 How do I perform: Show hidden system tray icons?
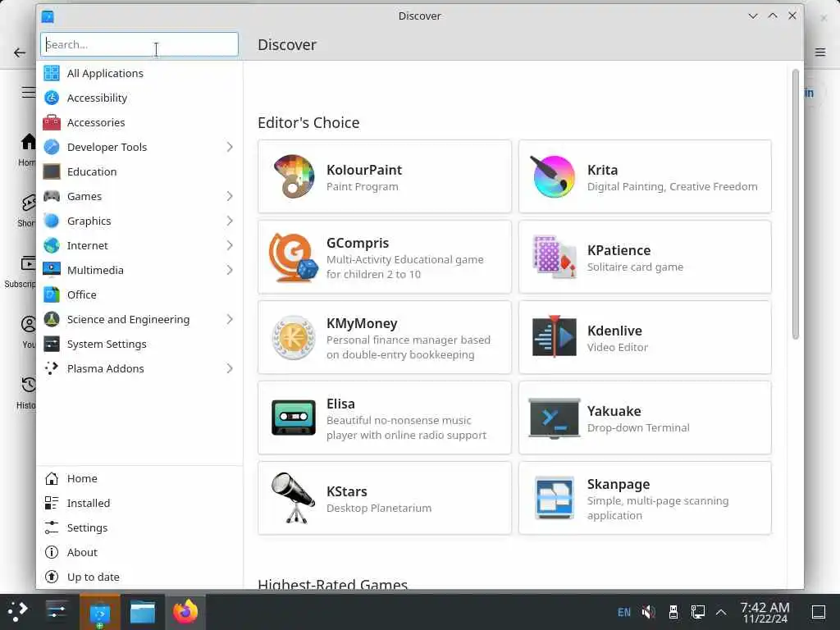[x=721, y=612]
